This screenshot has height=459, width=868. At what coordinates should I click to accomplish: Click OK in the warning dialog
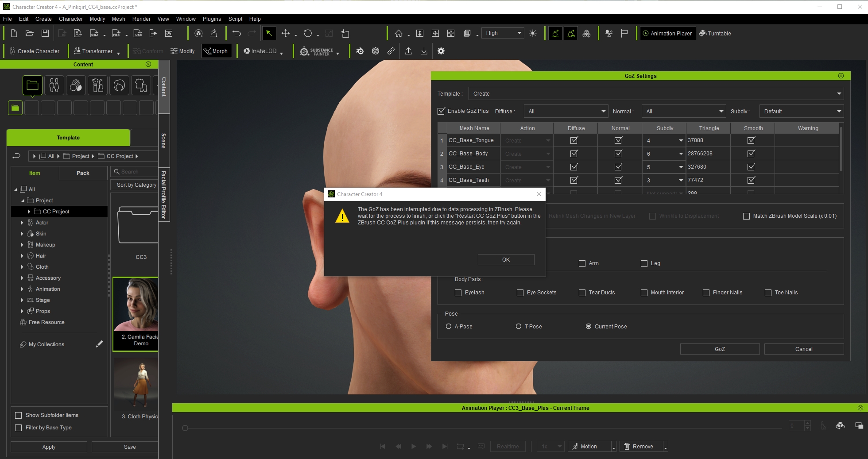coord(506,260)
